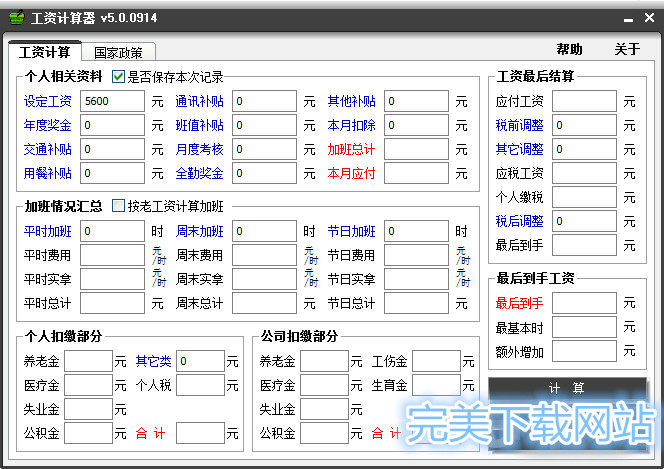Focus the 月度考核 input field

click(264, 149)
